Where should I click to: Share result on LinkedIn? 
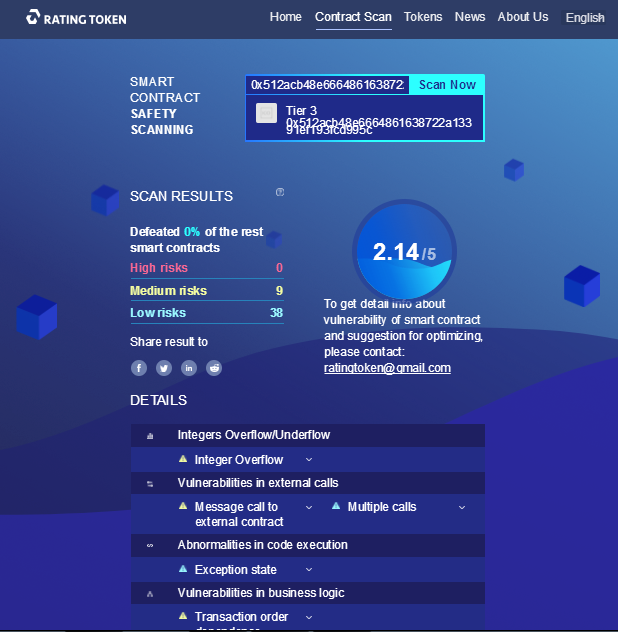[189, 368]
